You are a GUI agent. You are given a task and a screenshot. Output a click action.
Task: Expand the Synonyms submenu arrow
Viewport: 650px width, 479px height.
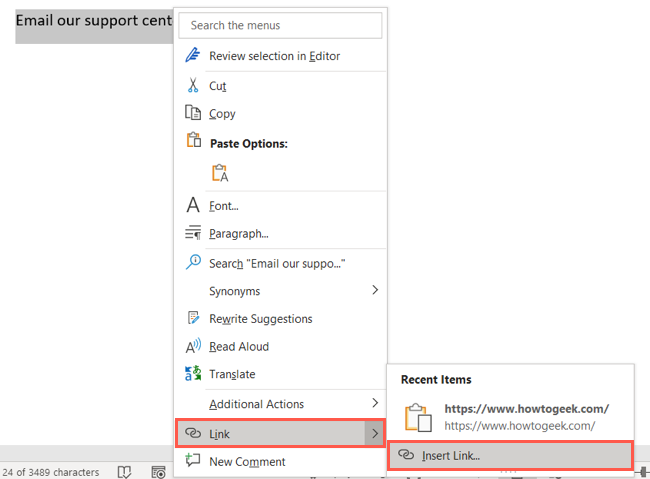pyautogui.click(x=375, y=291)
